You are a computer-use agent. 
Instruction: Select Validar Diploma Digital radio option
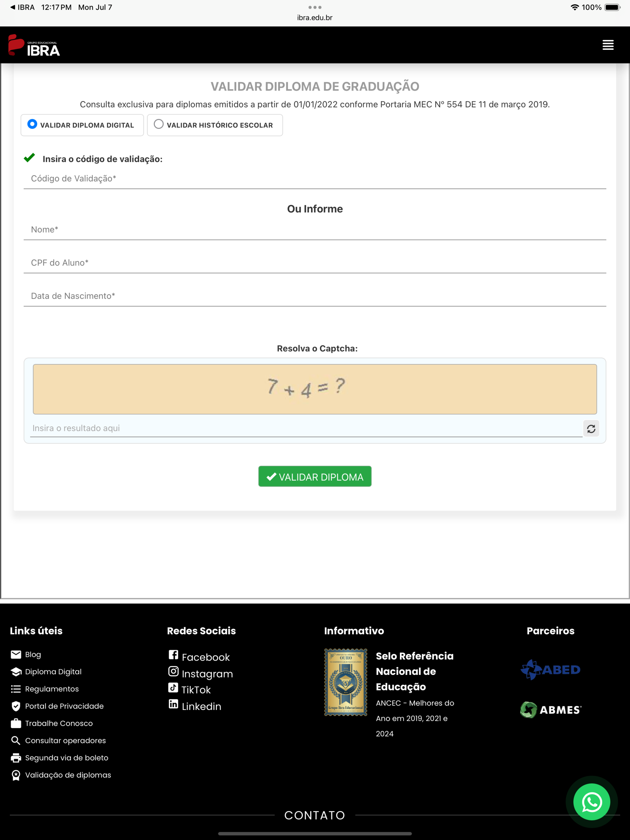coord(32,124)
